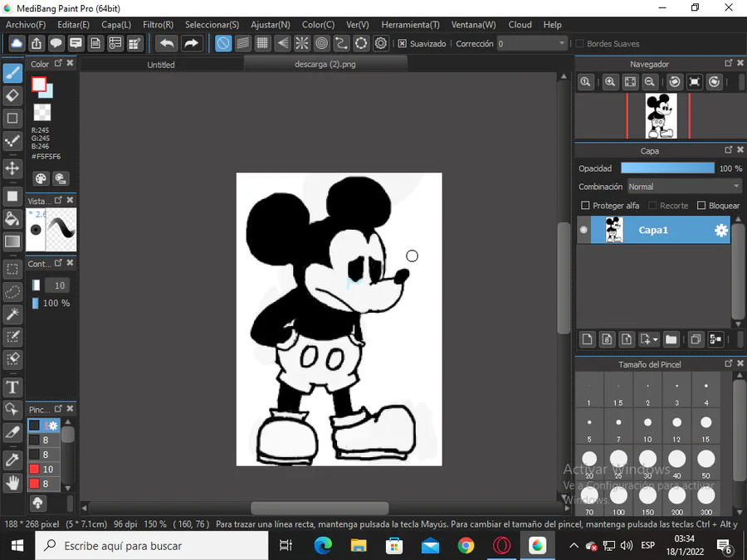Viewport: 747px width, 560px height.
Task: Select the red brush labeled 10
Action: 43,469
